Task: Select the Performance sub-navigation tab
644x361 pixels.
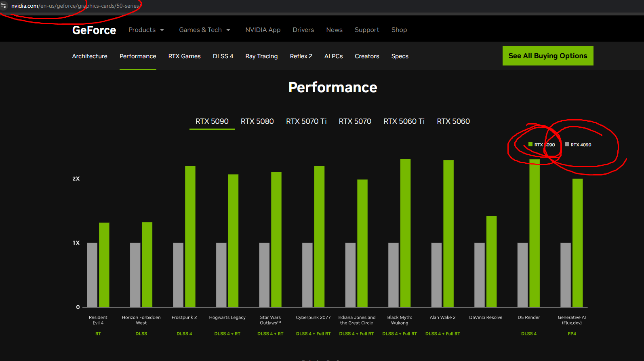Action: tap(138, 56)
